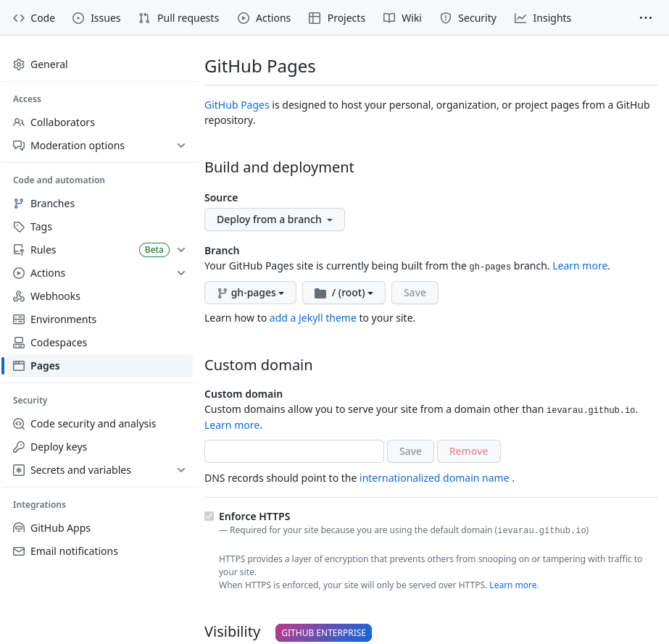Open the Code tab

click(x=34, y=18)
